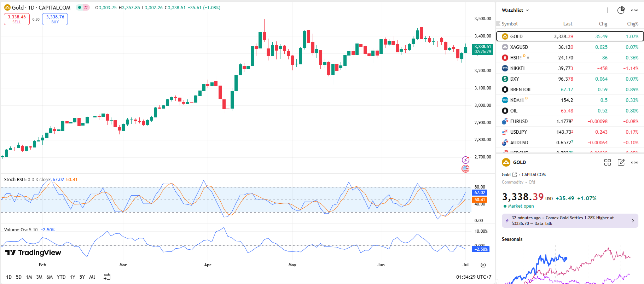Click the red SELL 3,338.46 button
This screenshot has width=644, height=284.
(x=17, y=19)
